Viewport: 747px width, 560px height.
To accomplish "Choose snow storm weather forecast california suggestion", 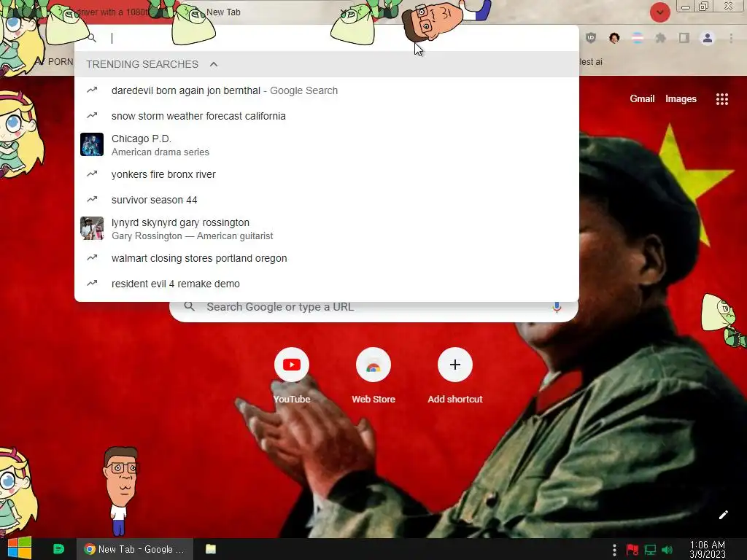I will click(327, 116).
